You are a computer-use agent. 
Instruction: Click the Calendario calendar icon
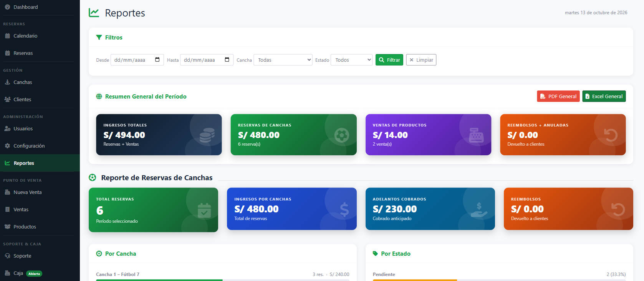pos(7,36)
